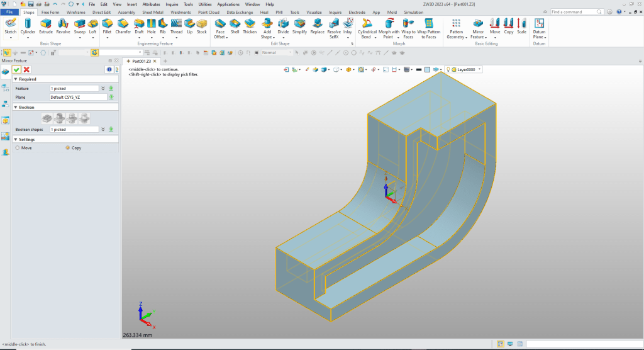Confirm Mirror Feature with green checkmark
Viewport: 644px width, 350px height.
[x=17, y=69]
